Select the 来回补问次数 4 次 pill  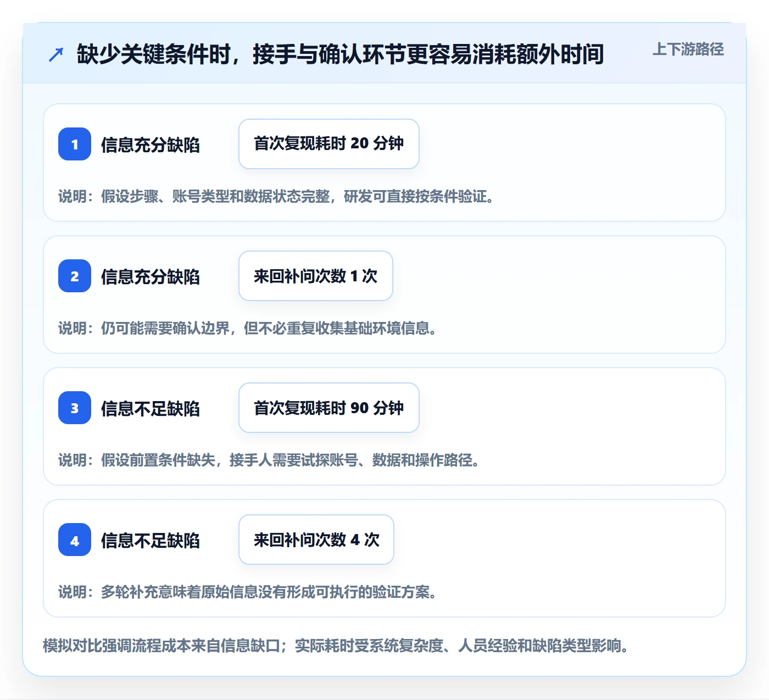pos(316,540)
